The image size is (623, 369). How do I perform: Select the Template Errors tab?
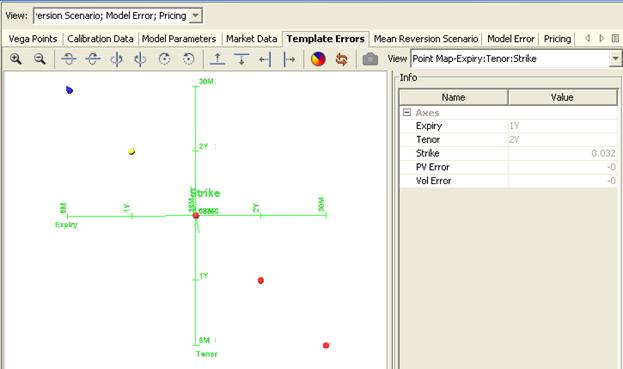coord(325,39)
